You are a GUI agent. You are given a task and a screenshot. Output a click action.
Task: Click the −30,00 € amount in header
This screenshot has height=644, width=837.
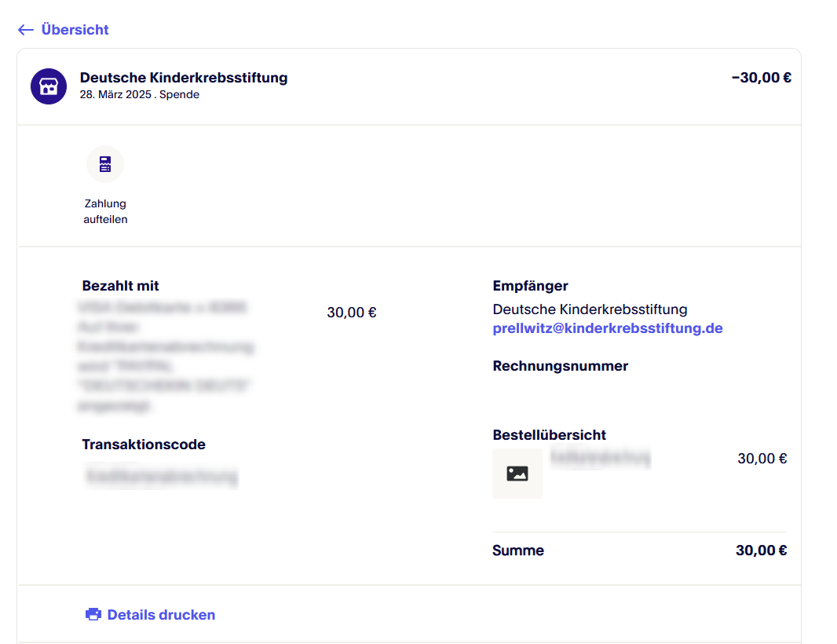761,78
